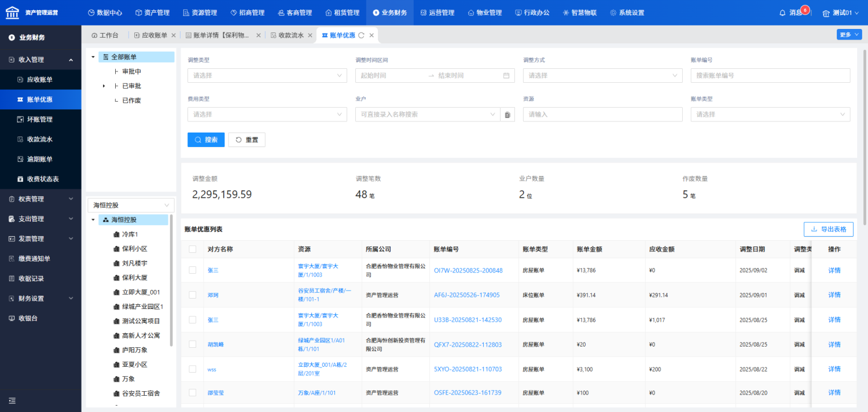Check the 胡凯峰 row checkbox

point(193,344)
